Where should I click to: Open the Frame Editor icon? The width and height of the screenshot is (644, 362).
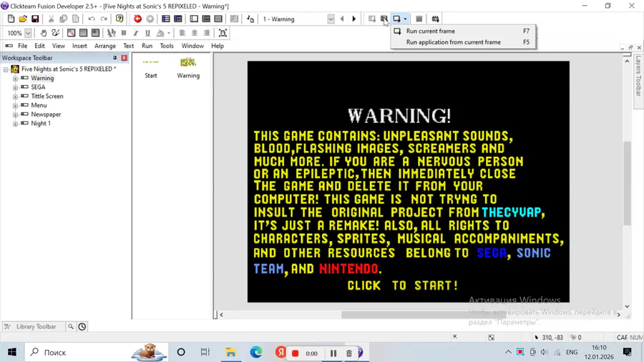click(194, 19)
